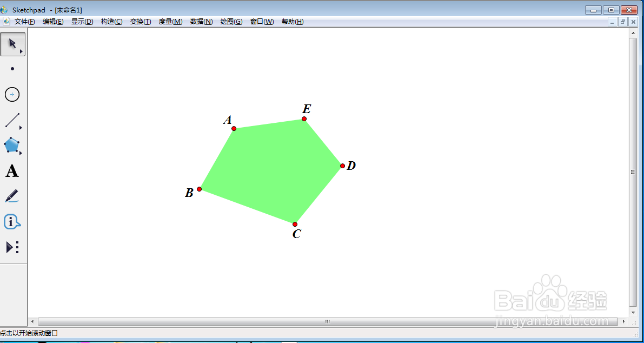Expand the Arrow tool flyout triangle
This screenshot has width=644, height=343.
pos(21,51)
